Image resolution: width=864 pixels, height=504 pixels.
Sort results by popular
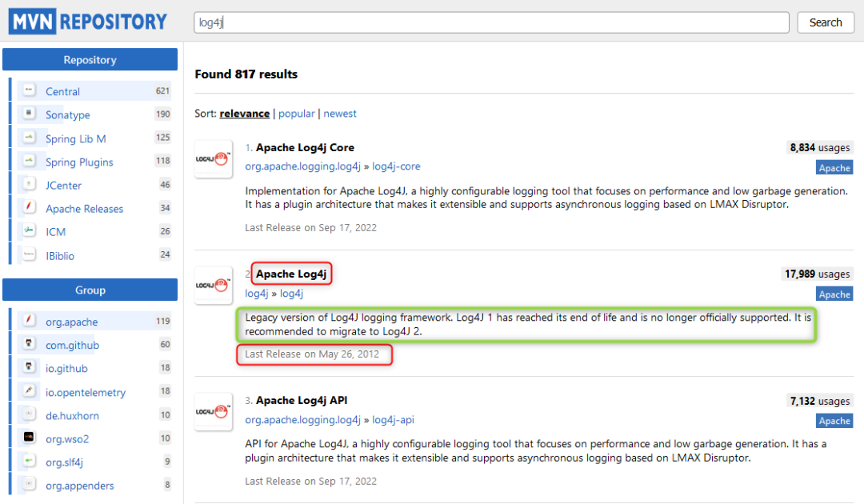click(297, 114)
